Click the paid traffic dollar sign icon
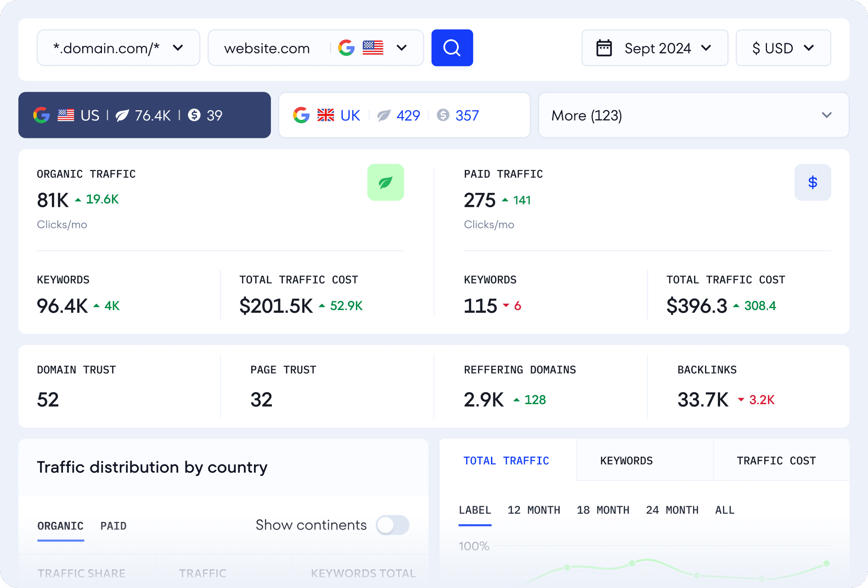Image resolution: width=868 pixels, height=588 pixels. (812, 182)
